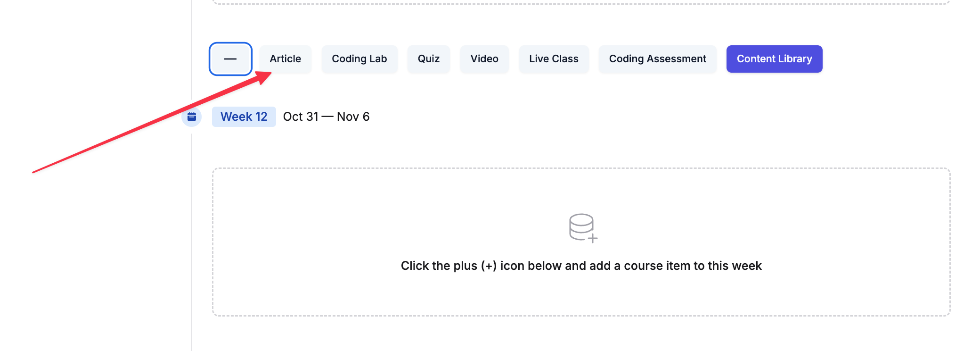Click the empty week placeholder text
The height and width of the screenshot is (351, 980).
(581, 266)
